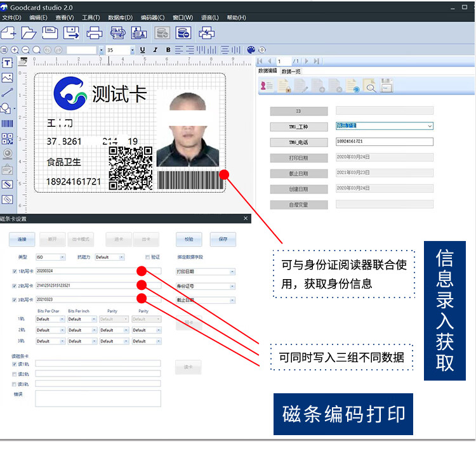Screen dimensions: 476x451
Task: Toggle bold text formatting
Action: tap(168, 50)
